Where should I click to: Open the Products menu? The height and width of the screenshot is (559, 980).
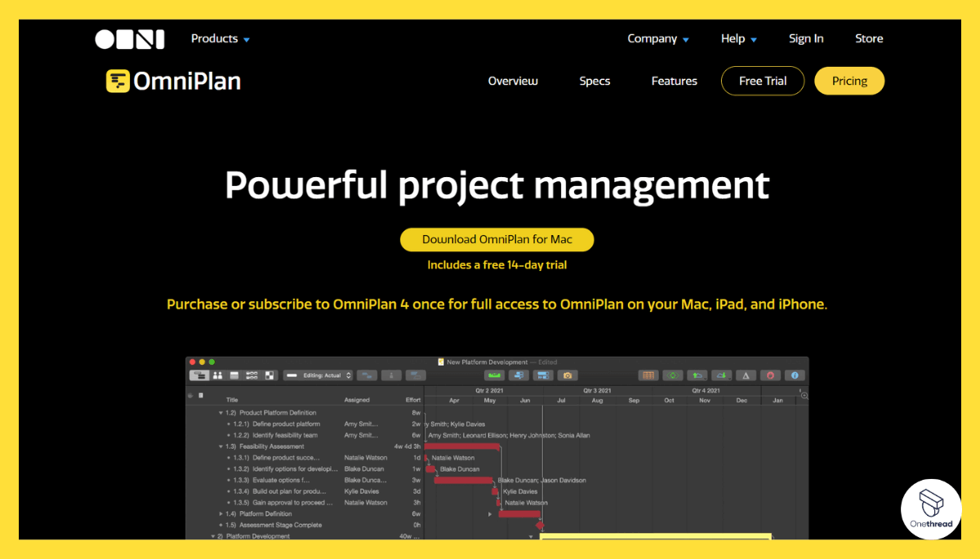click(x=219, y=38)
